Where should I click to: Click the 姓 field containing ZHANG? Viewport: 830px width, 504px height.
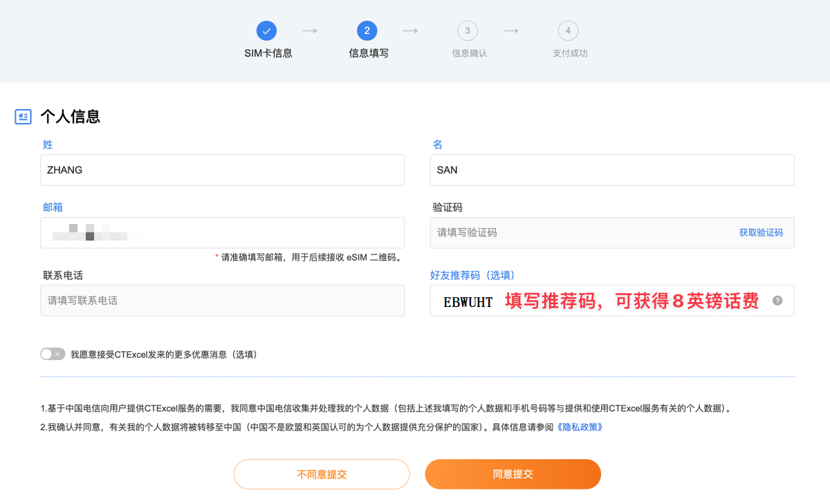pyautogui.click(x=222, y=170)
